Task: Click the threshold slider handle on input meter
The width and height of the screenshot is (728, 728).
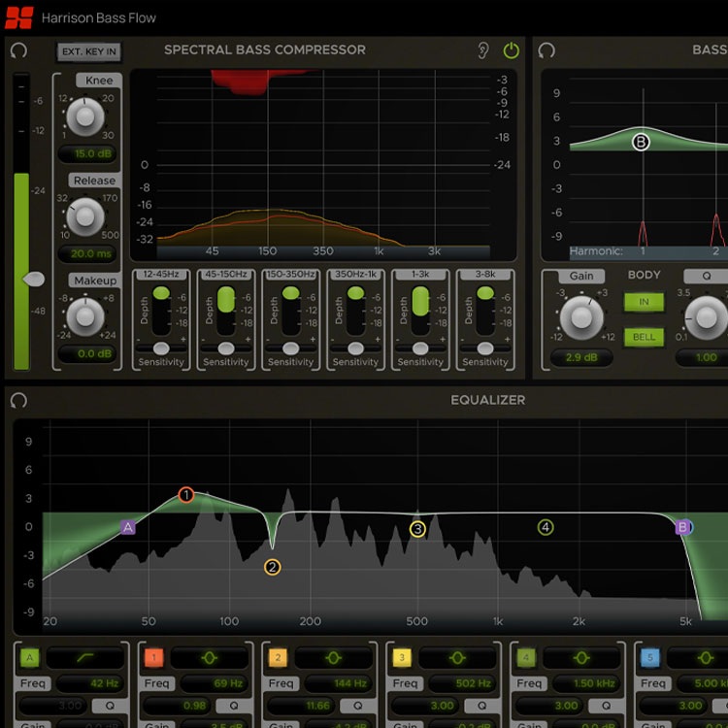Action: (x=33, y=279)
